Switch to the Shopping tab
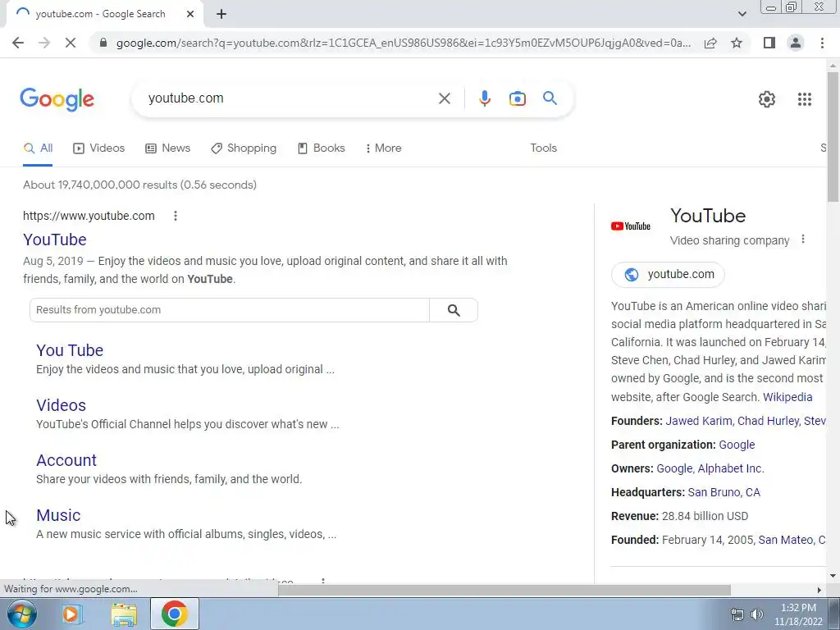The width and height of the screenshot is (840, 630). coord(244,148)
